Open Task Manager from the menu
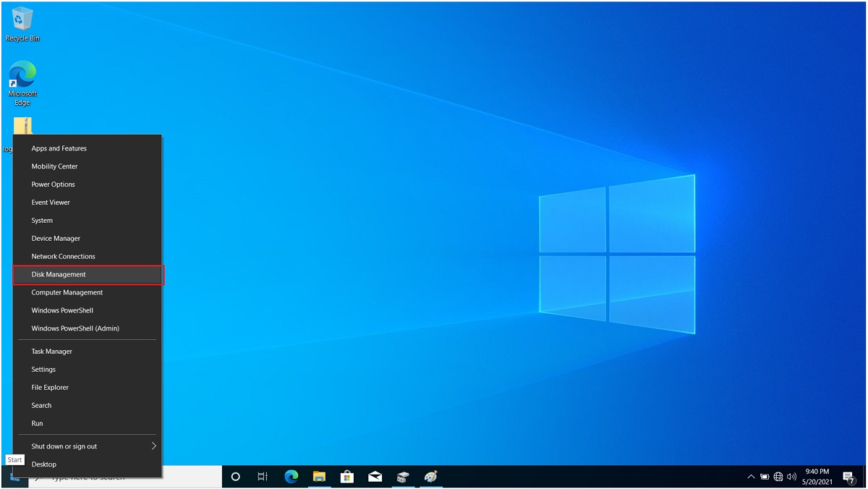The width and height of the screenshot is (868, 489). [51, 351]
